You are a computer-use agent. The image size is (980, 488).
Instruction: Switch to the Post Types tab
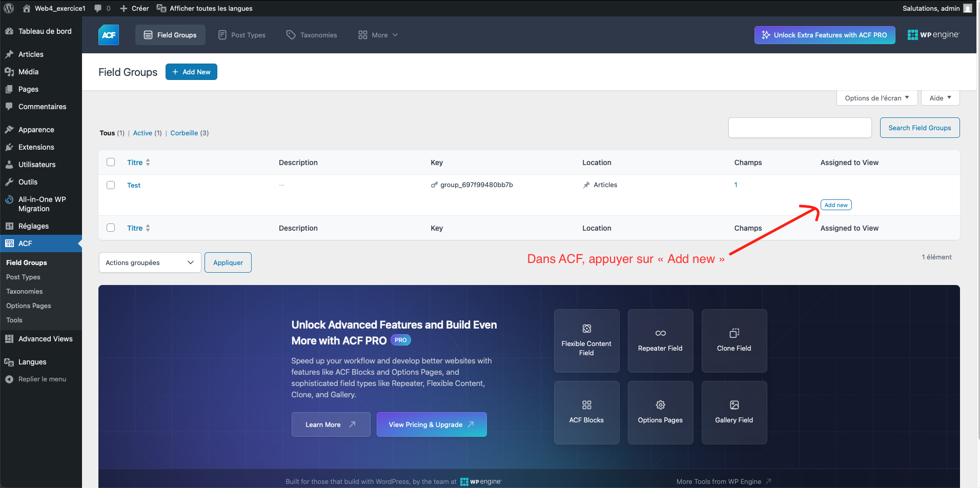pyautogui.click(x=242, y=35)
